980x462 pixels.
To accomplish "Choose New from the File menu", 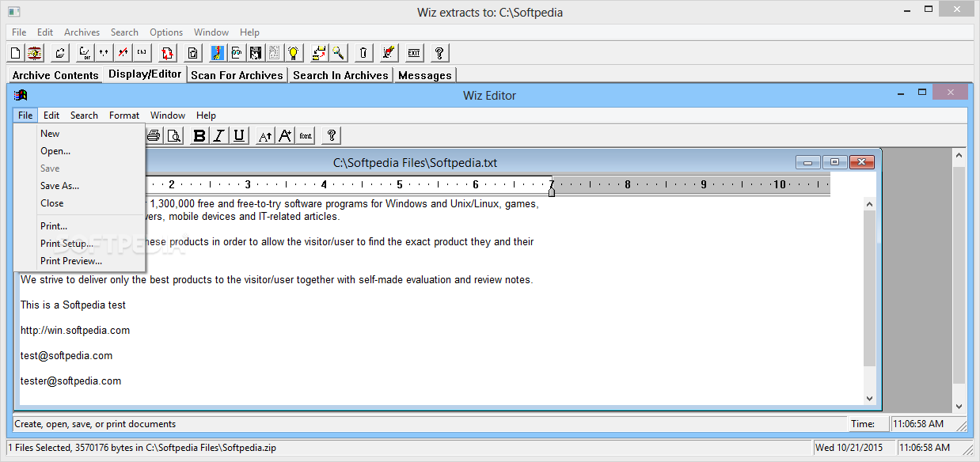I will [x=79, y=134].
